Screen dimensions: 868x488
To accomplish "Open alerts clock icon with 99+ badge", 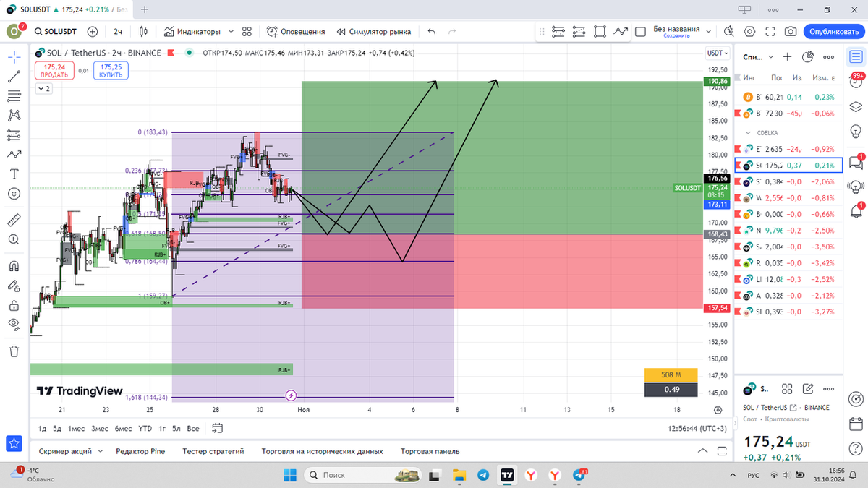I will pos(856,82).
